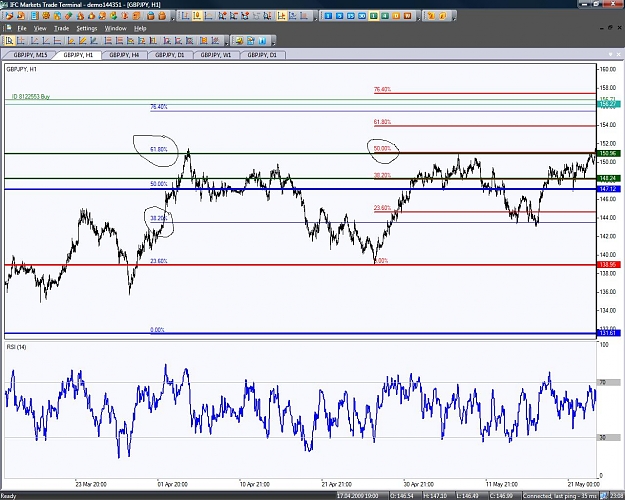
Task: Set timeframe to 30 minutes
Action: [x=362, y=16]
